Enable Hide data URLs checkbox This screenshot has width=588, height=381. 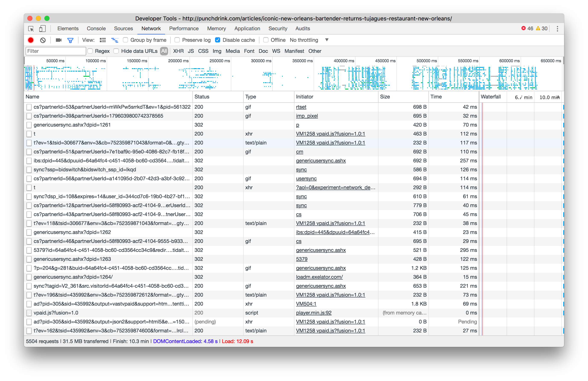[x=116, y=51]
